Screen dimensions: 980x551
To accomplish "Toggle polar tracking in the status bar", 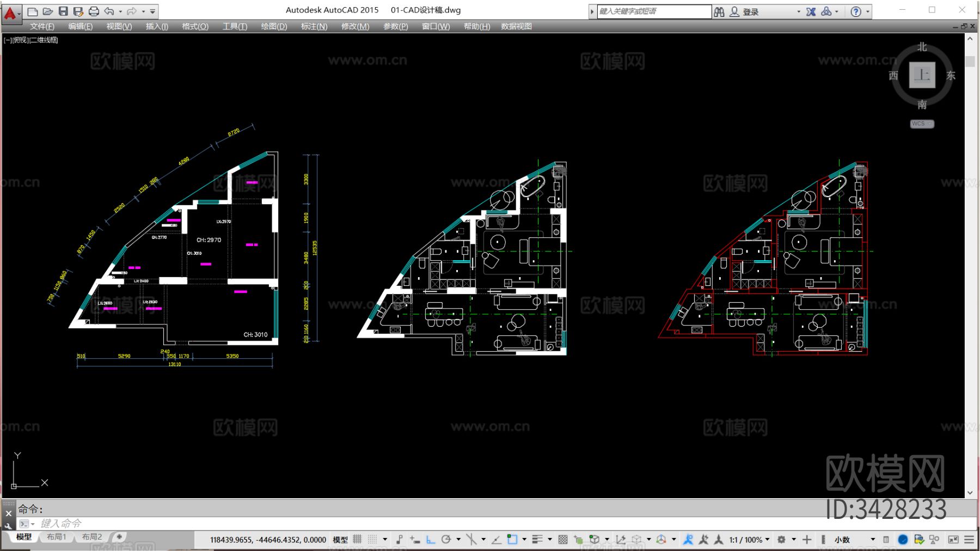I will (x=446, y=540).
